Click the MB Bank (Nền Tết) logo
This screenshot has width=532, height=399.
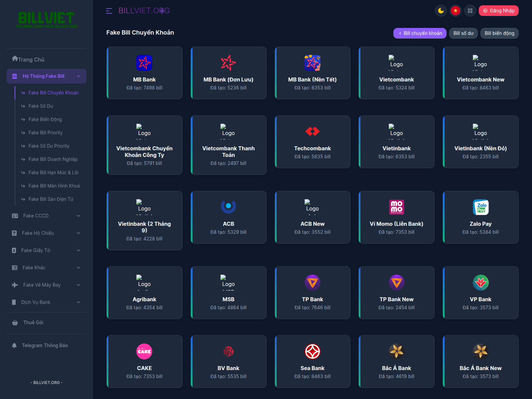(x=313, y=63)
